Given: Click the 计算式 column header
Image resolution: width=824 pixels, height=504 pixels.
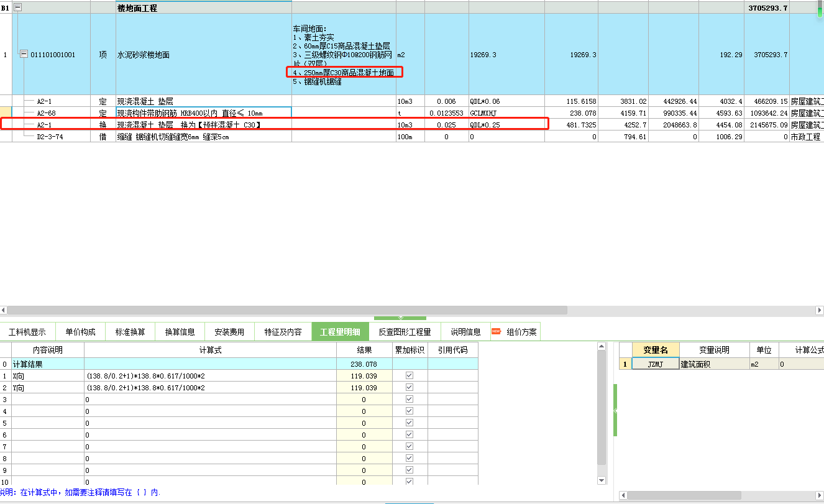Looking at the screenshot, I should 210,350.
